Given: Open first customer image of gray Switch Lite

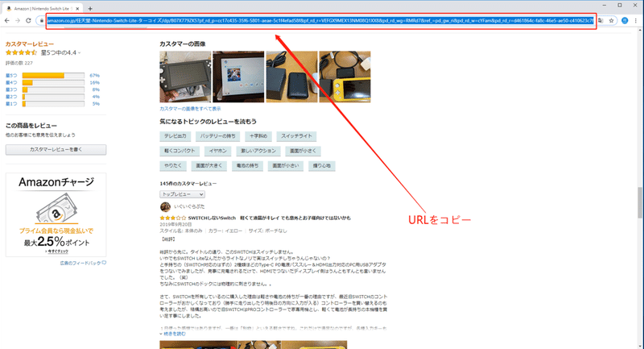Looking at the screenshot, I should (x=185, y=77).
